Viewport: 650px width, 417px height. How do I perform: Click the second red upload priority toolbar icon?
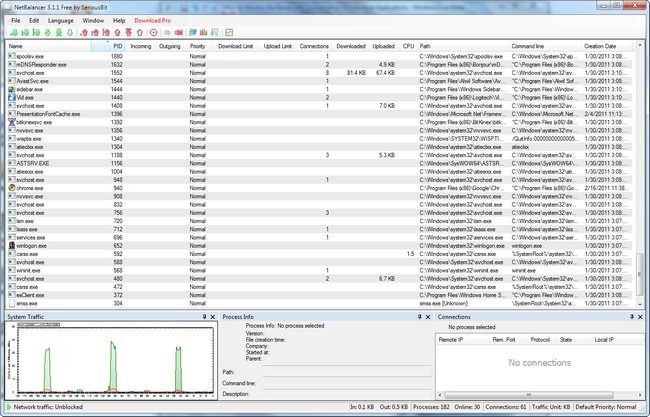[x=95, y=32]
